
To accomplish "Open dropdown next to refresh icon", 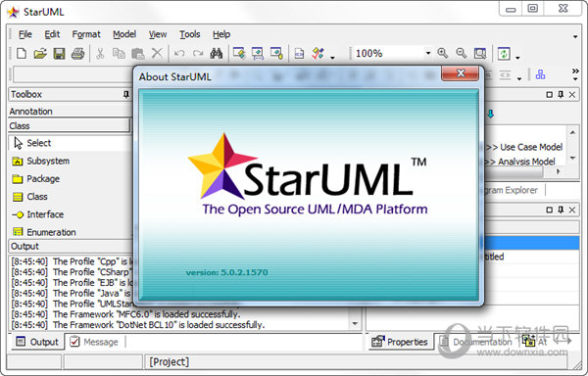I will point(517,58).
